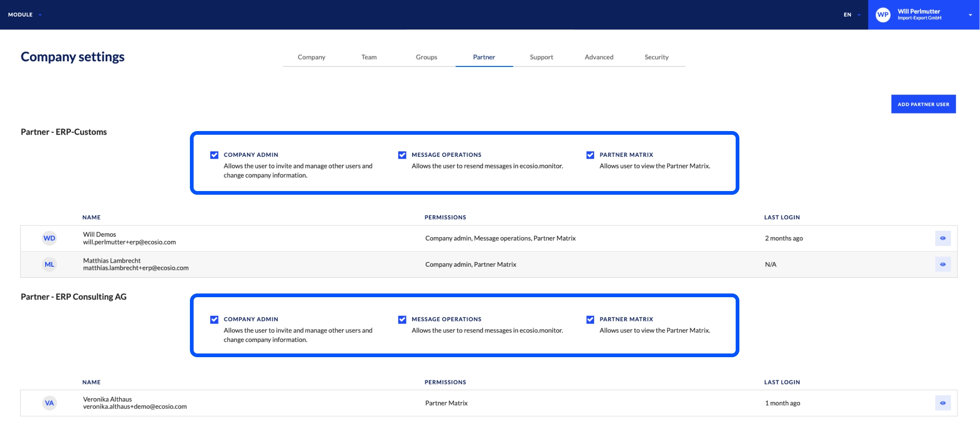Click 'Company admin, Partner Matrix' permissions cell
The width and height of the screenshot is (980, 443).
pyautogui.click(x=471, y=264)
